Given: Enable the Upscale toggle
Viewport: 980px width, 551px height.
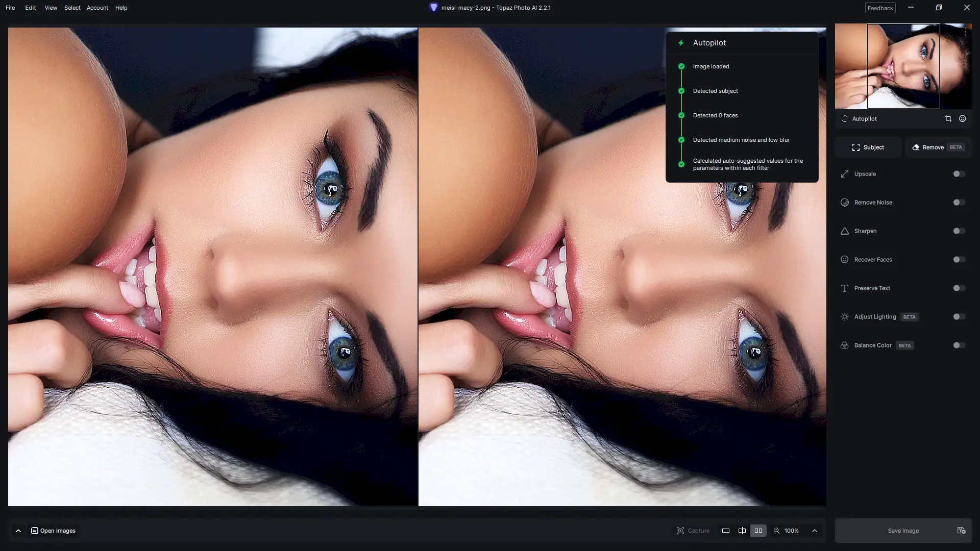Looking at the screenshot, I should coord(959,174).
